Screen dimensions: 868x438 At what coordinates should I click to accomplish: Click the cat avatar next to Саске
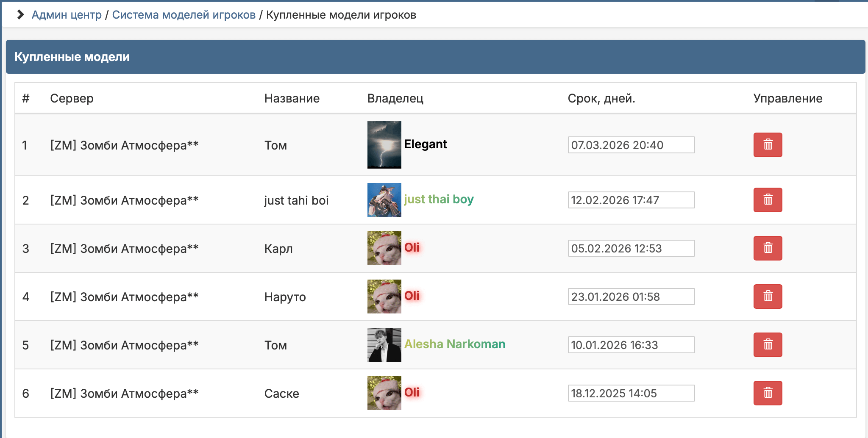point(384,393)
